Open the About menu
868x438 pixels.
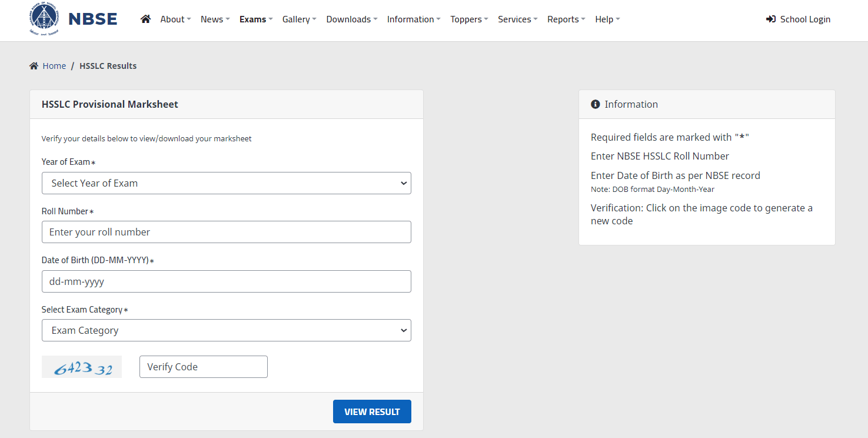(x=175, y=19)
